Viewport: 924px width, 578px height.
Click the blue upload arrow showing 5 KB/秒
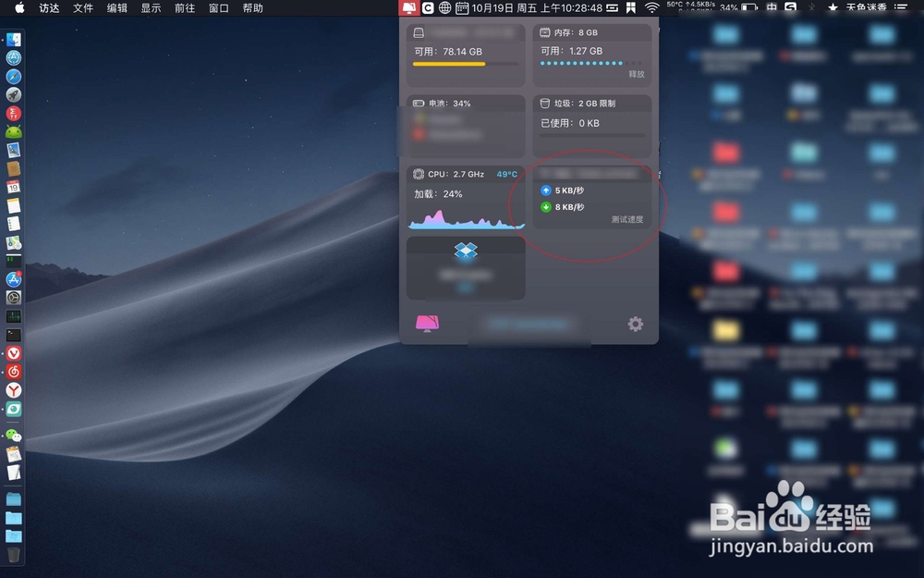point(545,190)
